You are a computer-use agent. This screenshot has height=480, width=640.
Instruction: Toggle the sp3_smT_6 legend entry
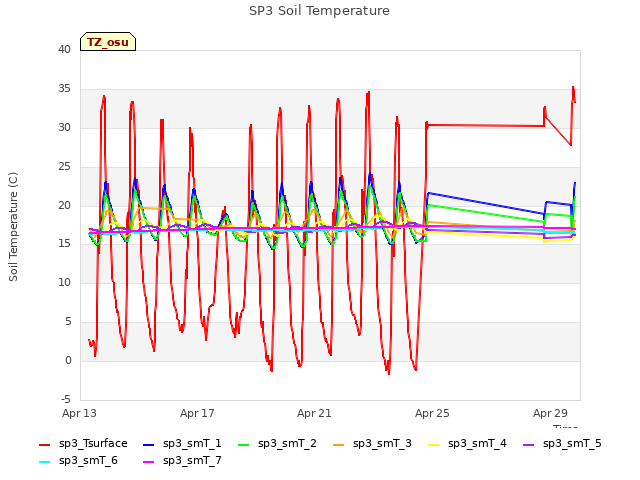[78, 461]
